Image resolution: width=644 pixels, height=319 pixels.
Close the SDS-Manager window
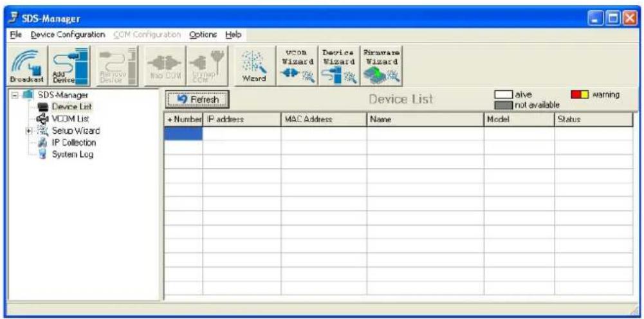[629, 19]
